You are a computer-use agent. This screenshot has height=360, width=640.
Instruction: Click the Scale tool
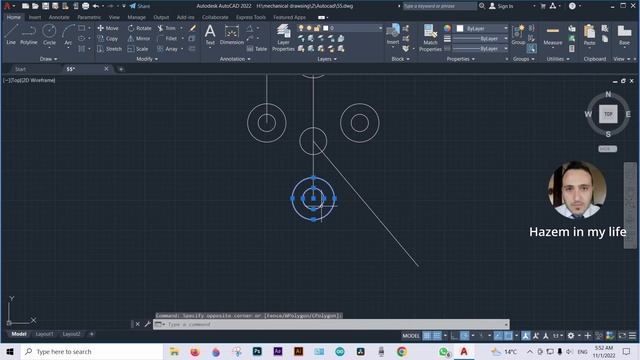(x=138, y=49)
